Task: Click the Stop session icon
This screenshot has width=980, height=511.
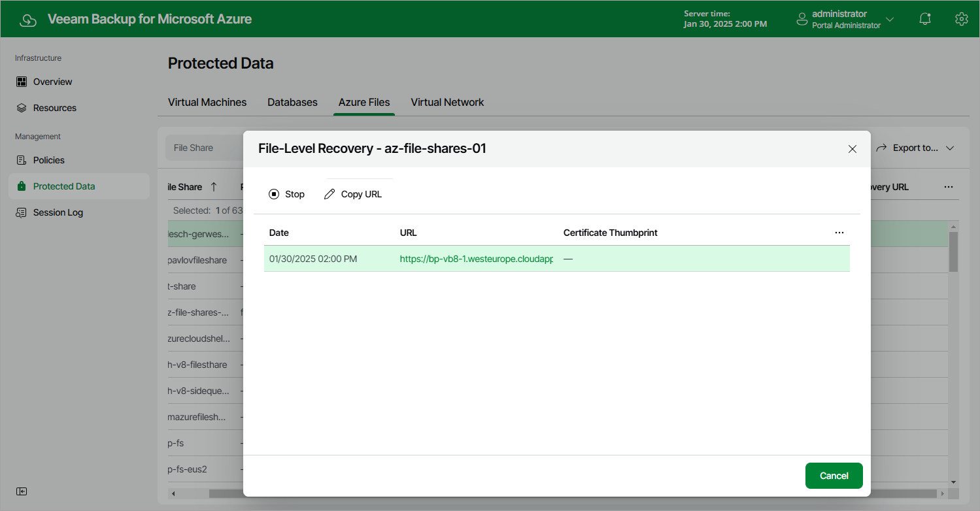Action: pyautogui.click(x=274, y=194)
